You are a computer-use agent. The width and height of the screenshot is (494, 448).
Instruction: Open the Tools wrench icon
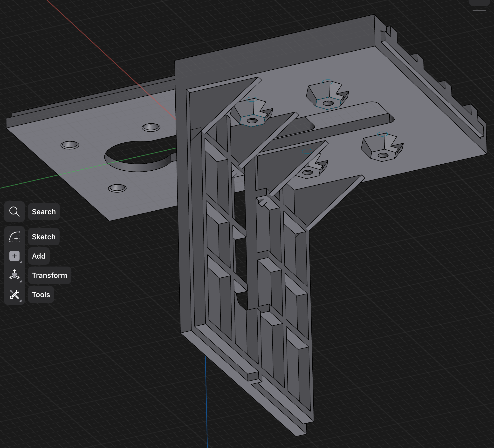[x=14, y=295]
